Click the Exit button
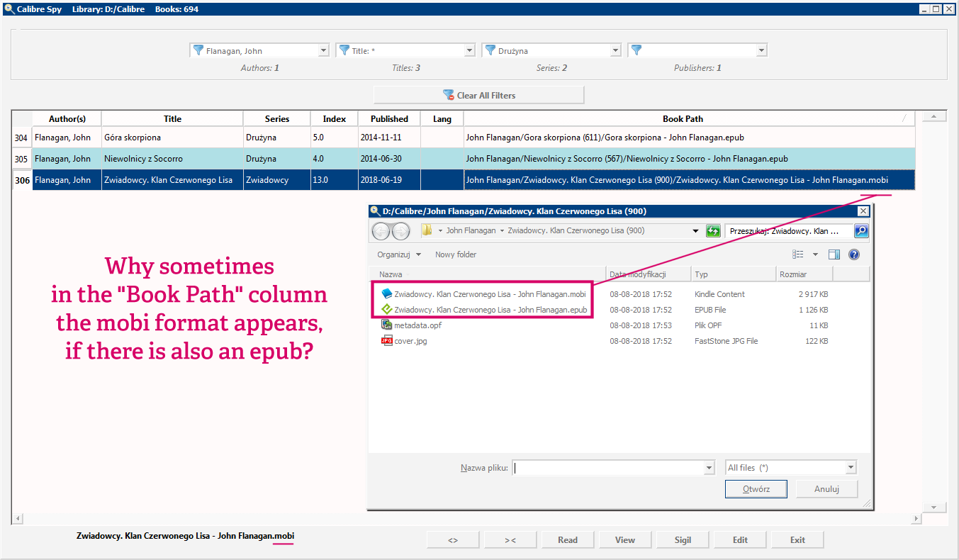959x560 pixels. (797, 539)
